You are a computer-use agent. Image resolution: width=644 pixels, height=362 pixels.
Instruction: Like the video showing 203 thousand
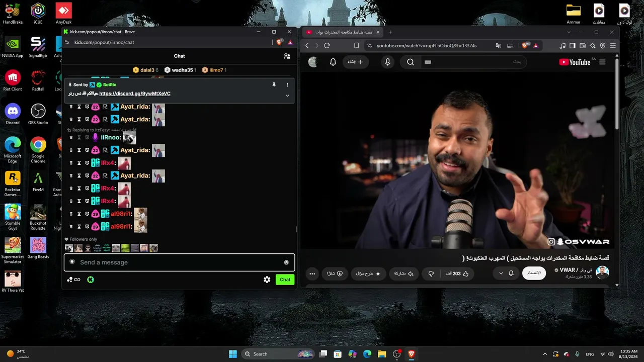point(457,274)
